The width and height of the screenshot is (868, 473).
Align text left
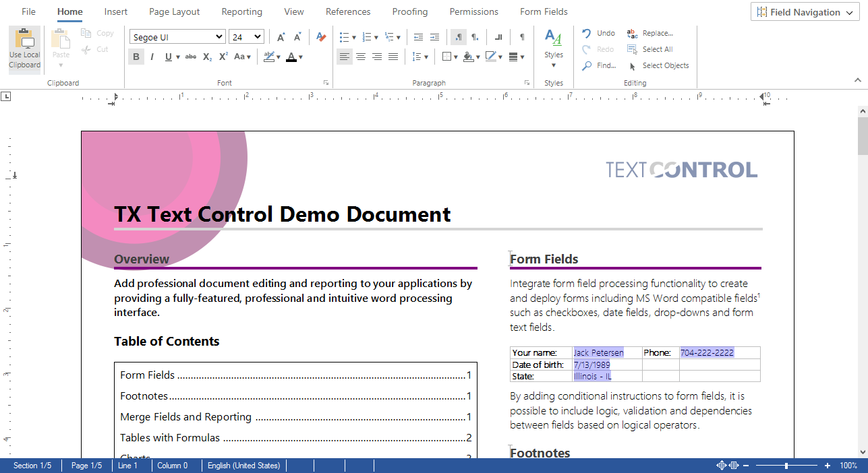(x=345, y=57)
